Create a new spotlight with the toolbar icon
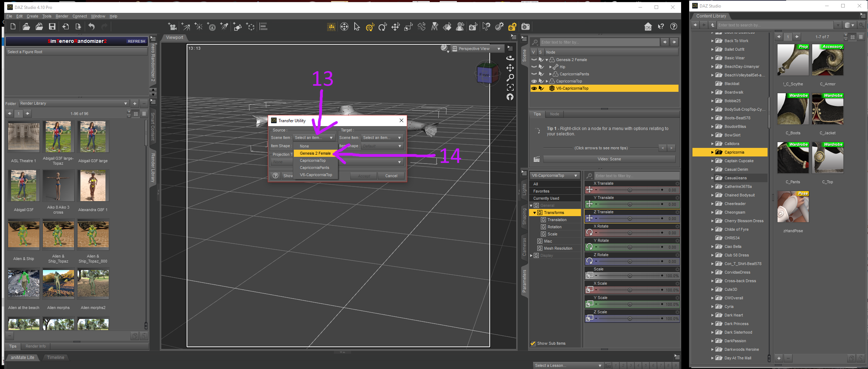868x369 pixels. (x=225, y=26)
